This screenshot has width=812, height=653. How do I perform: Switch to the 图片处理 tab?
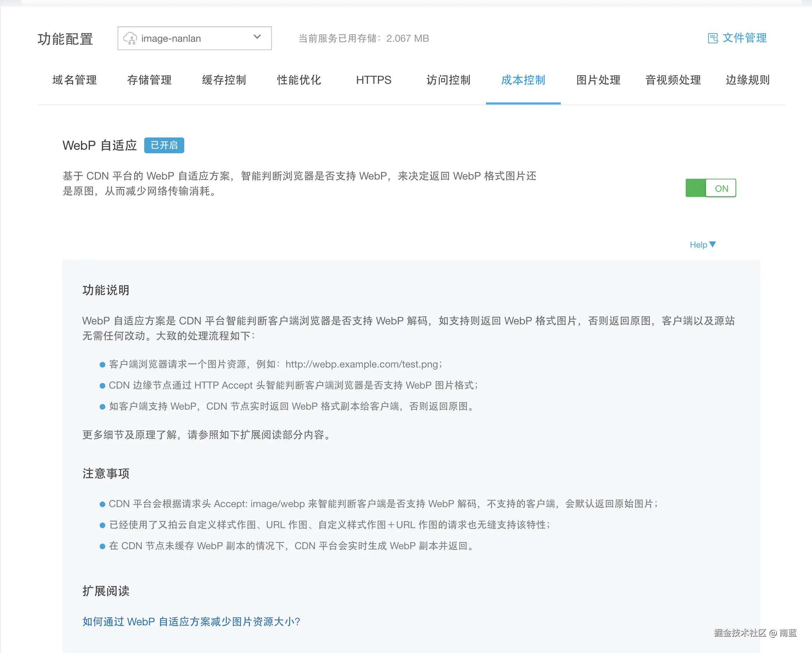pos(598,80)
